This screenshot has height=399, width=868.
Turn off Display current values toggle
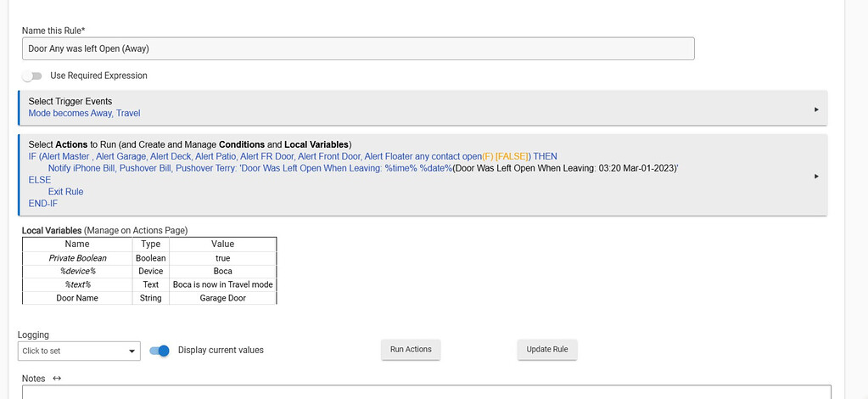(160, 351)
